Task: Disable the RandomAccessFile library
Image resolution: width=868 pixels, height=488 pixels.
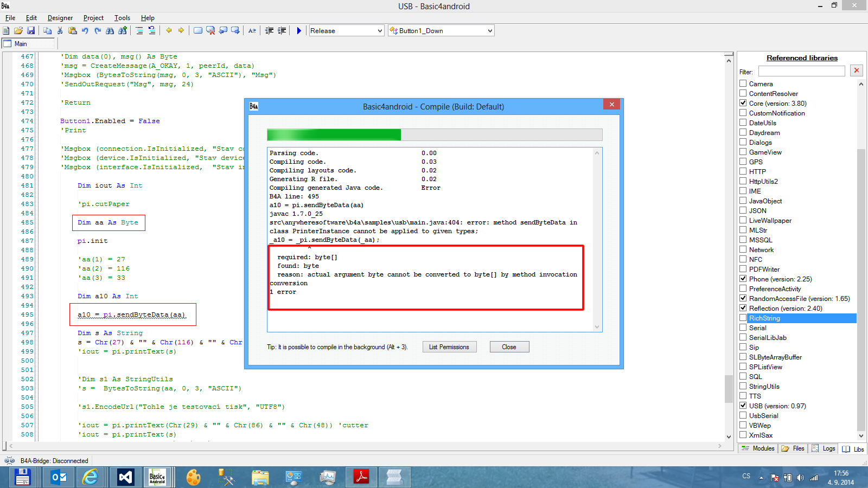Action: pyautogui.click(x=743, y=298)
